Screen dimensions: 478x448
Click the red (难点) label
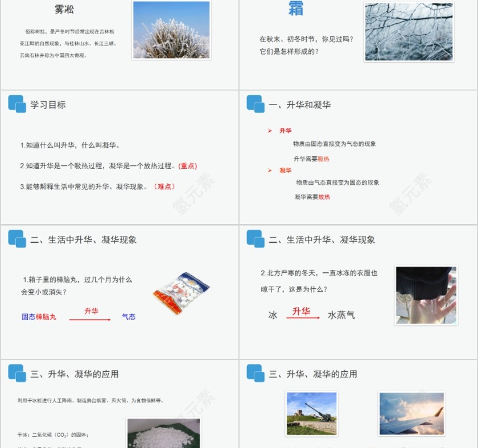coord(164,186)
